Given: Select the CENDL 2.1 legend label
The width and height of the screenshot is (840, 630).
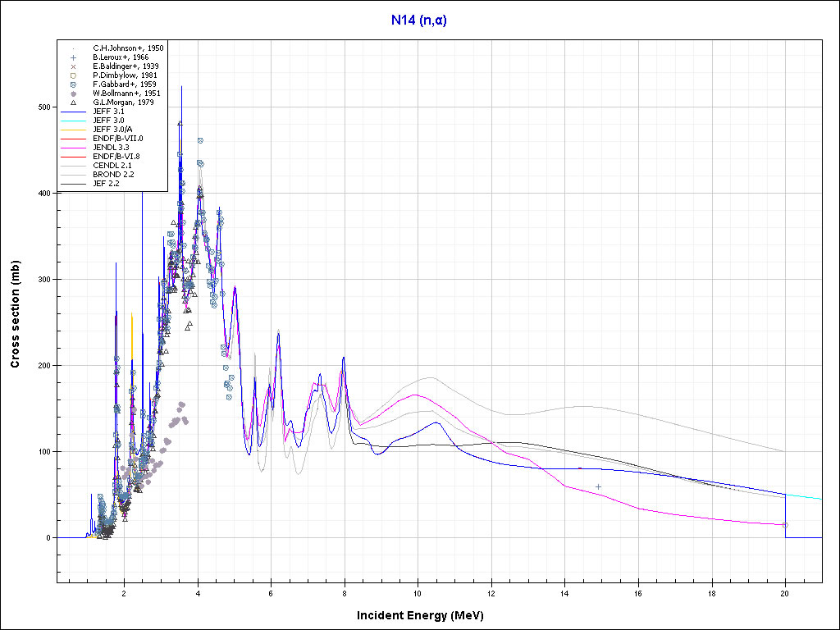Looking at the screenshot, I should coord(112,166).
